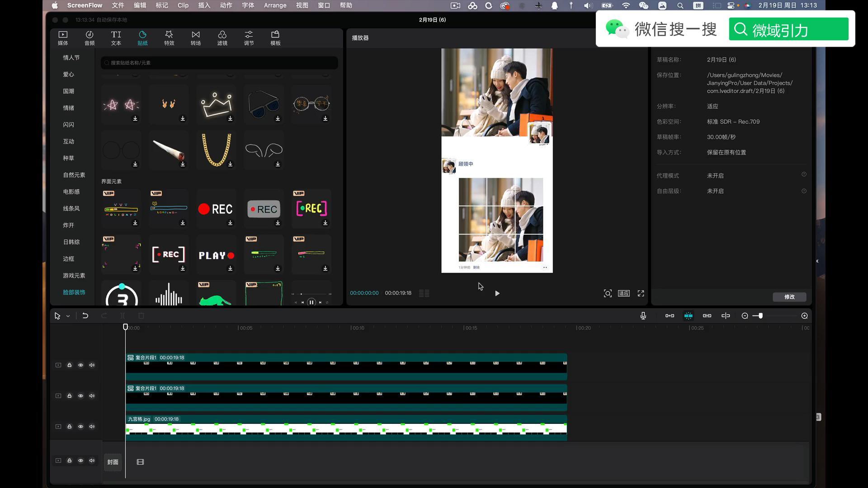
Task: Open Spotlight search in menu bar
Action: [680, 5]
